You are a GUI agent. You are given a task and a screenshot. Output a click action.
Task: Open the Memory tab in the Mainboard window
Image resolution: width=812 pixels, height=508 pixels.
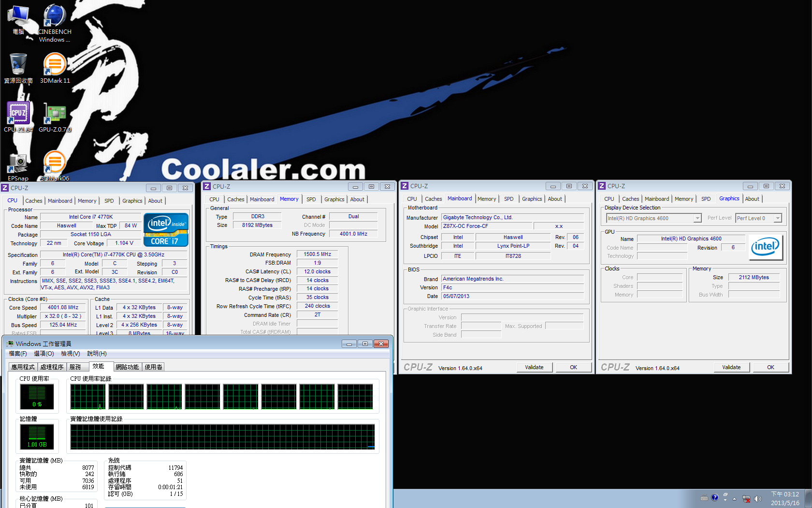coord(487,199)
